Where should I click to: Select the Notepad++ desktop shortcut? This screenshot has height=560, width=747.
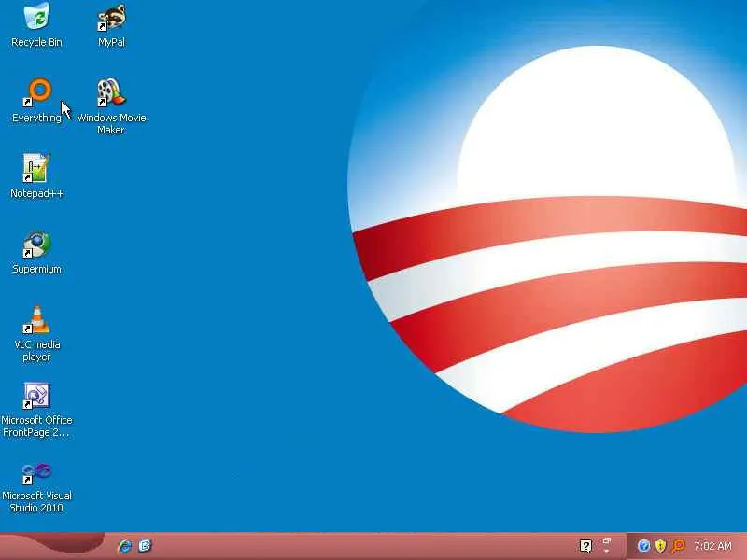36,175
